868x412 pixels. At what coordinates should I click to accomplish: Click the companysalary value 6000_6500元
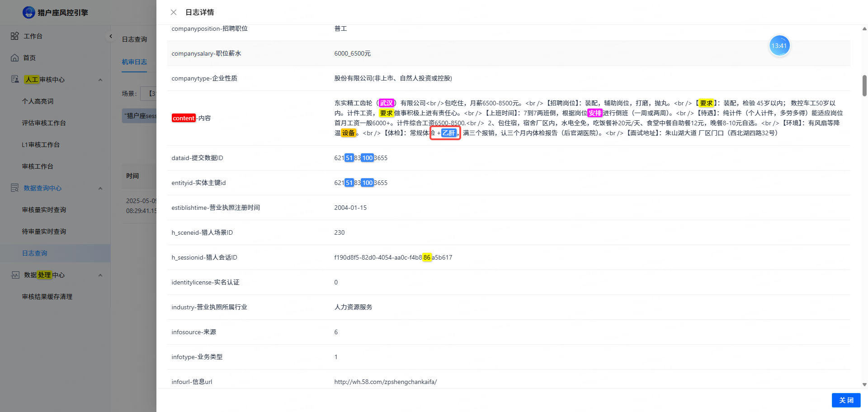pyautogui.click(x=353, y=53)
